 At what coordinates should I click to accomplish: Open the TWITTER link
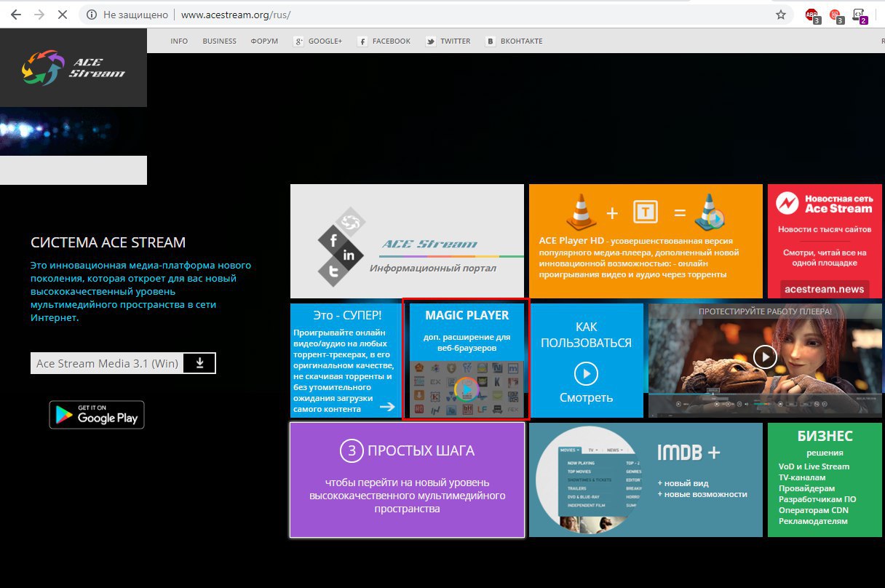456,41
